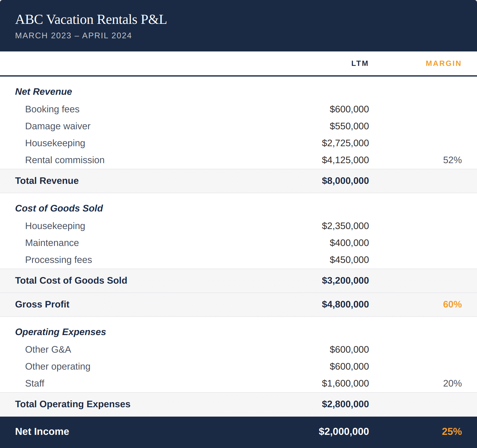Select the Other operating amount
This screenshot has height=448, width=477.
pyautogui.click(x=349, y=366)
